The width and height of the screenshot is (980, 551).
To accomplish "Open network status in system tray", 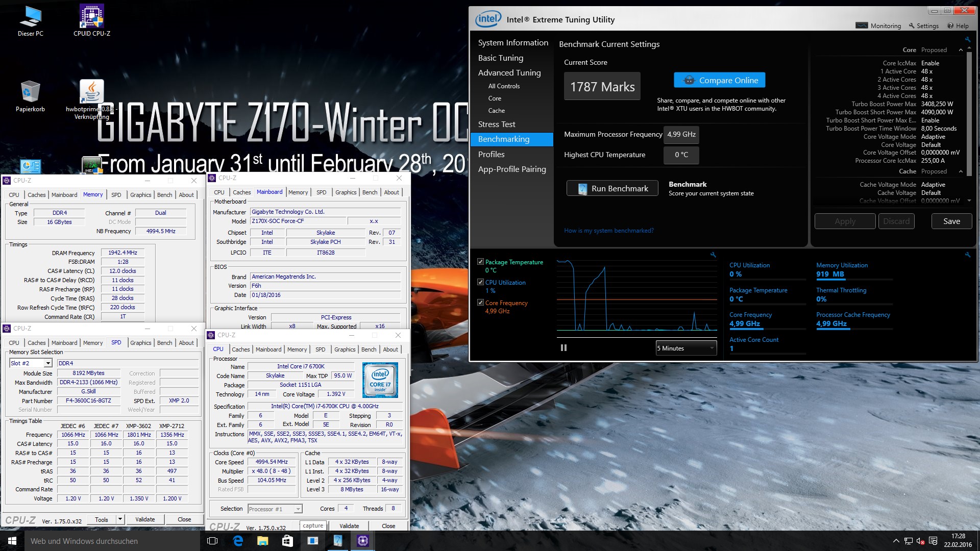I will coord(909,541).
